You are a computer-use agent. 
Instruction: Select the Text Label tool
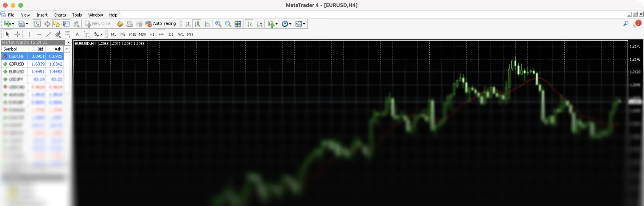point(87,34)
